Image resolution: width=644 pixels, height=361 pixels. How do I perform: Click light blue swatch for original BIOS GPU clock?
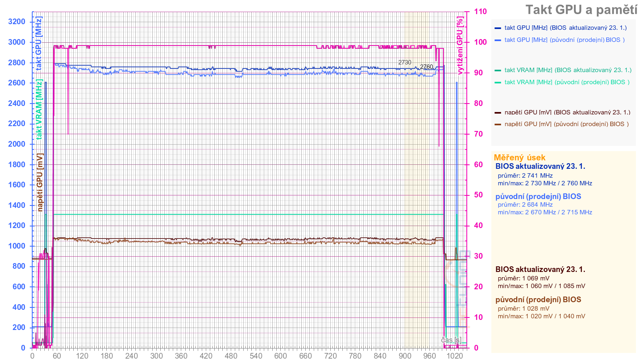coord(498,40)
